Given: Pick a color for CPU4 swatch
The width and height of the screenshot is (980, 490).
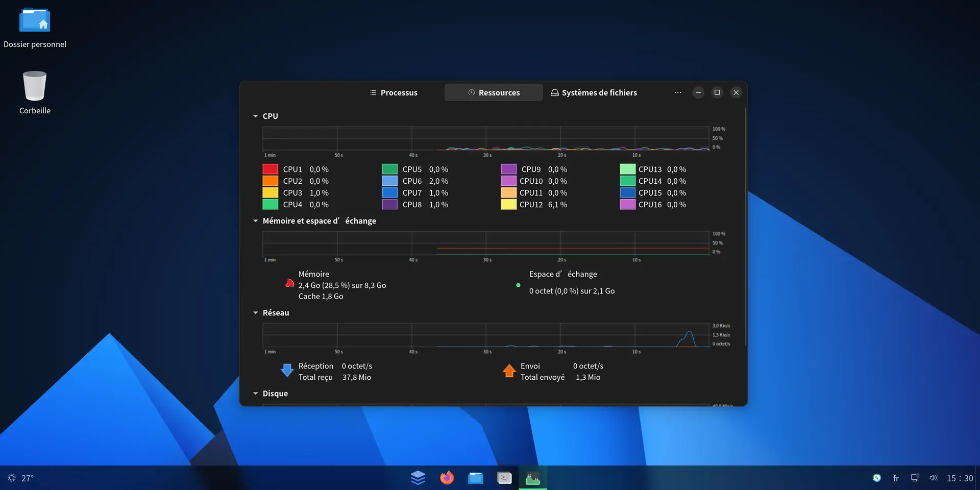Looking at the screenshot, I should coord(271,204).
